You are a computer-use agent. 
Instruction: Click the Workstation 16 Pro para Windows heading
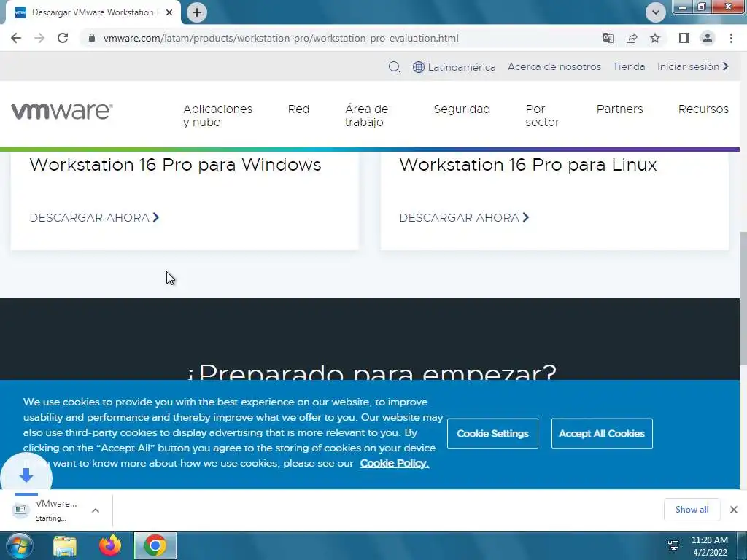175,165
